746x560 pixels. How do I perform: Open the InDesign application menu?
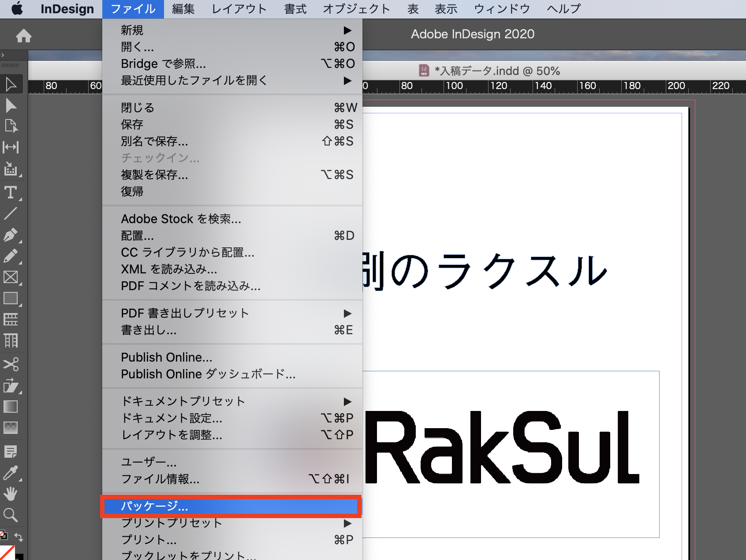67,9
